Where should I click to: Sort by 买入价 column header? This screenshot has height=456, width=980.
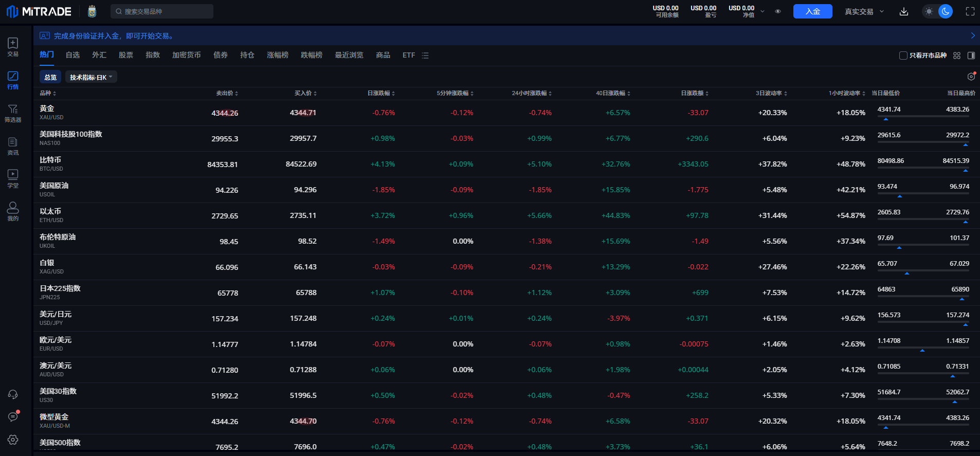[305, 93]
